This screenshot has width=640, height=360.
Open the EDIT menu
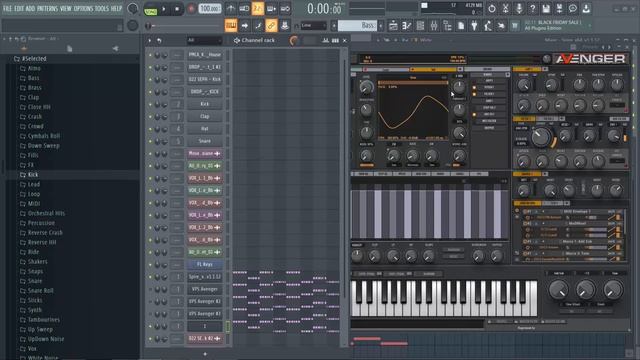tap(19, 8)
